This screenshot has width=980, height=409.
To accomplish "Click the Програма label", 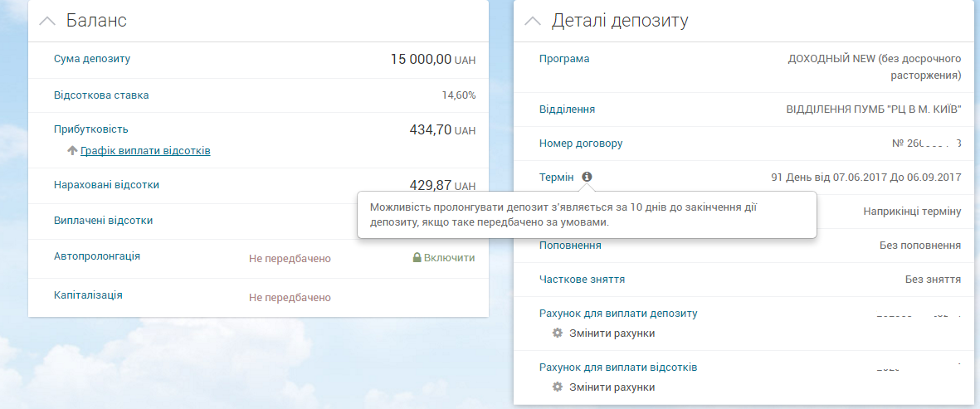I will [x=564, y=59].
